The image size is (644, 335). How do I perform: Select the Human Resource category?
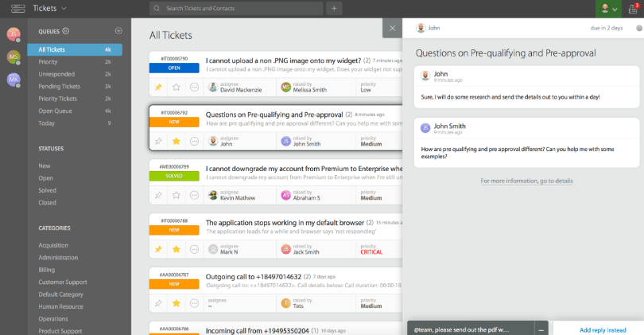pos(60,307)
